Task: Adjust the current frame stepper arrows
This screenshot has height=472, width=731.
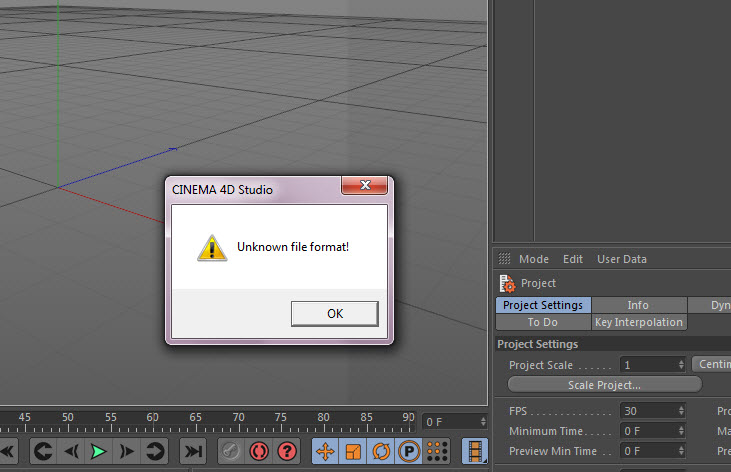Action: click(483, 422)
